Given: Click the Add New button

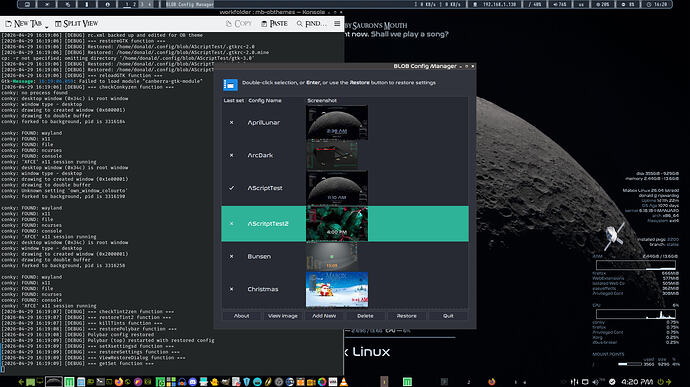Looking at the screenshot, I should pyautogui.click(x=324, y=316).
